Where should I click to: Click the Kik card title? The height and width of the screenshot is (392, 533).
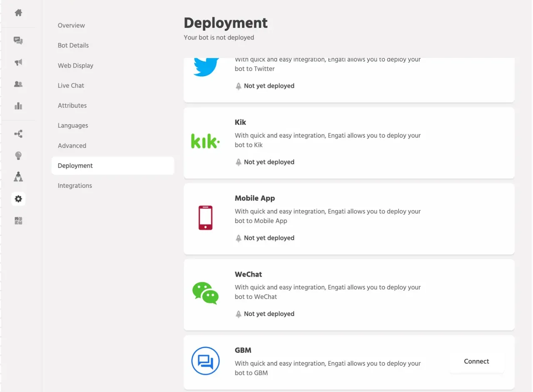coord(240,122)
